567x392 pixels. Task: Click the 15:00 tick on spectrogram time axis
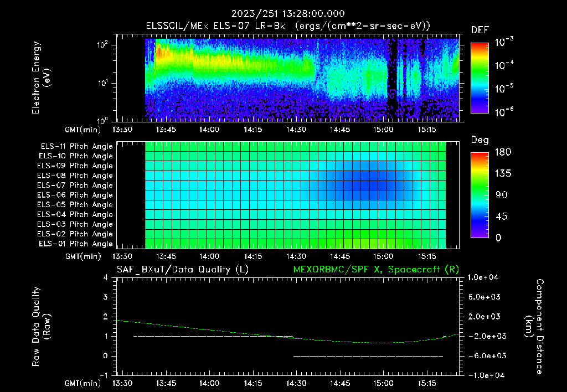(383, 130)
